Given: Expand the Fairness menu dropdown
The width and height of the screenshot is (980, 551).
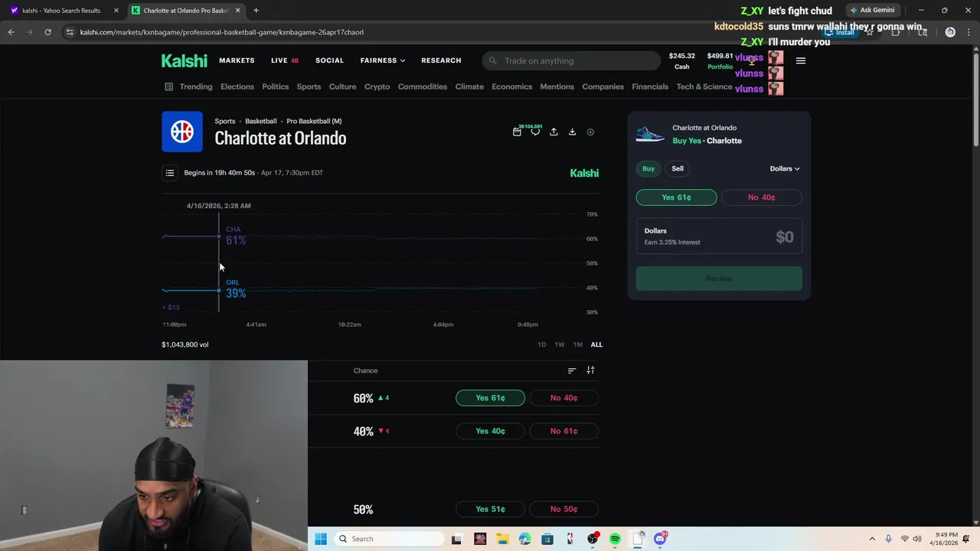Looking at the screenshot, I should pyautogui.click(x=383, y=60).
